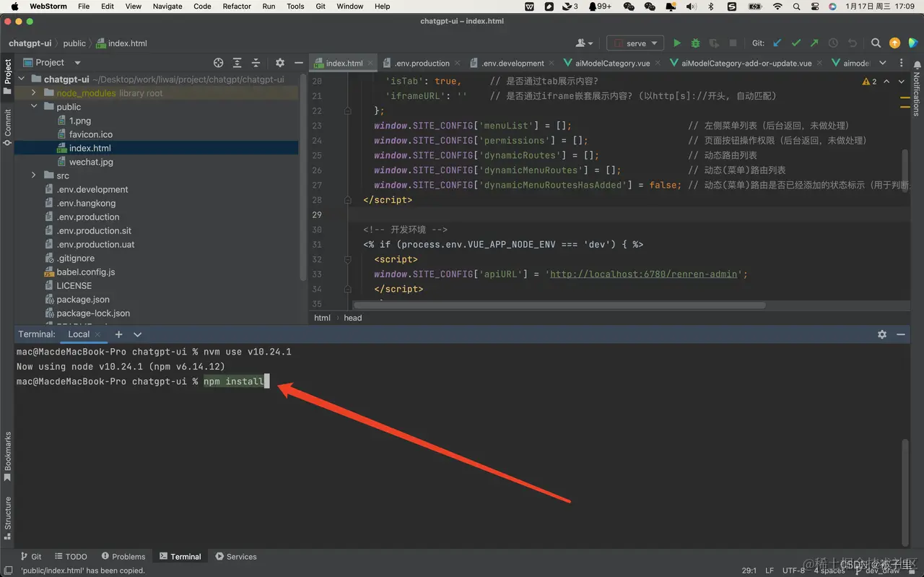Open the Navigate menu
Viewport: 924px width, 577px height.
click(x=167, y=6)
